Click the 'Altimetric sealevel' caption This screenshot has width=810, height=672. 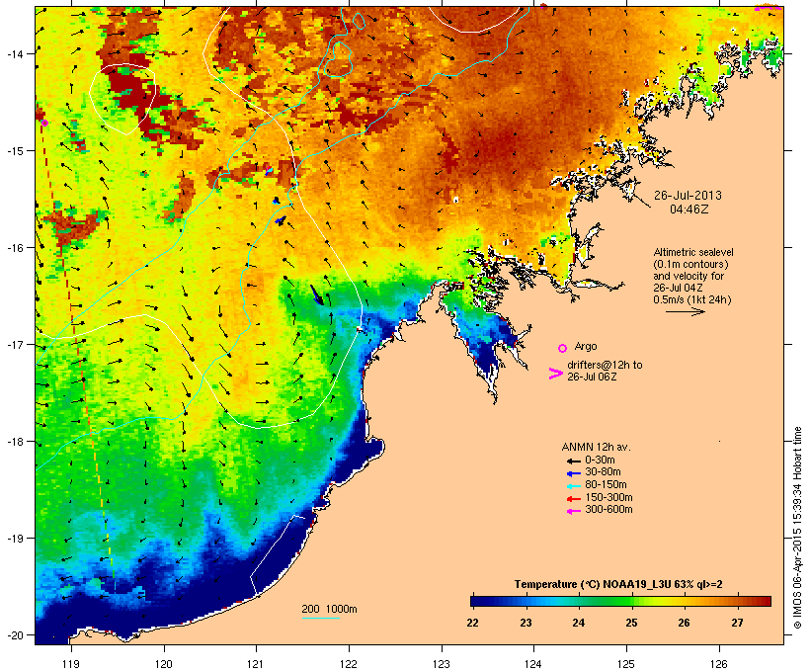(693, 252)
